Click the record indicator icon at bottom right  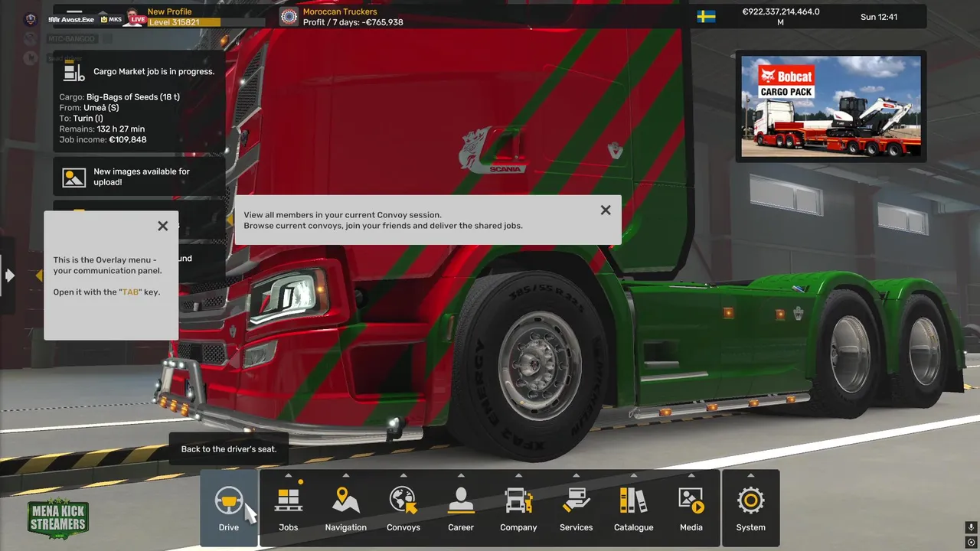(x=971, y=542)
